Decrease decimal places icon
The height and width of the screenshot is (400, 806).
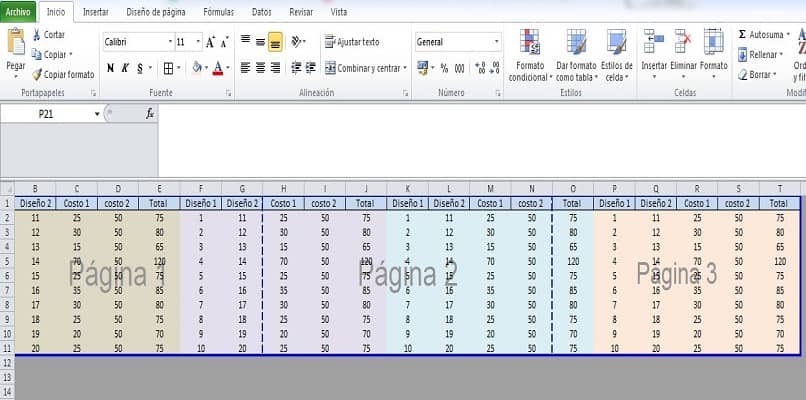[494, 68]
